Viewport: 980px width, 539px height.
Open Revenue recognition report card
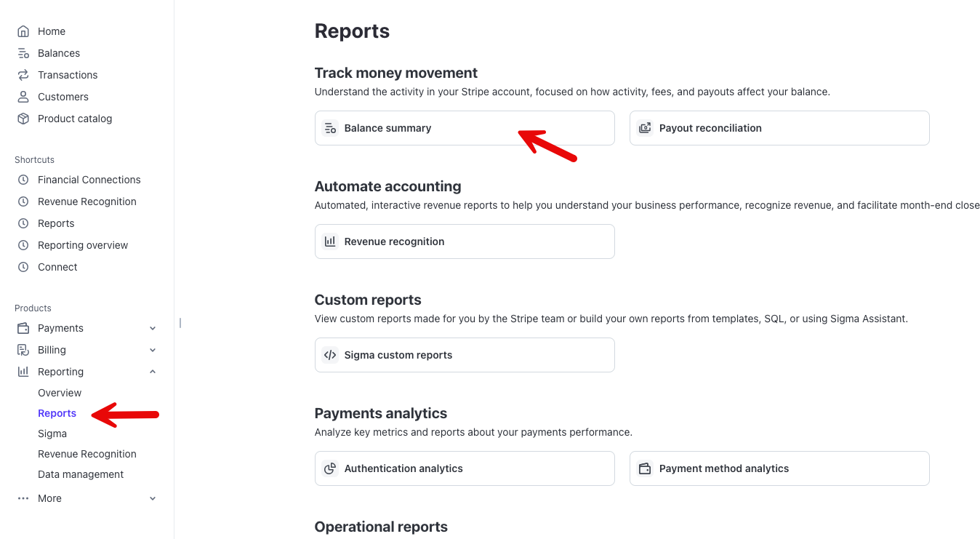tap(465, 241)
